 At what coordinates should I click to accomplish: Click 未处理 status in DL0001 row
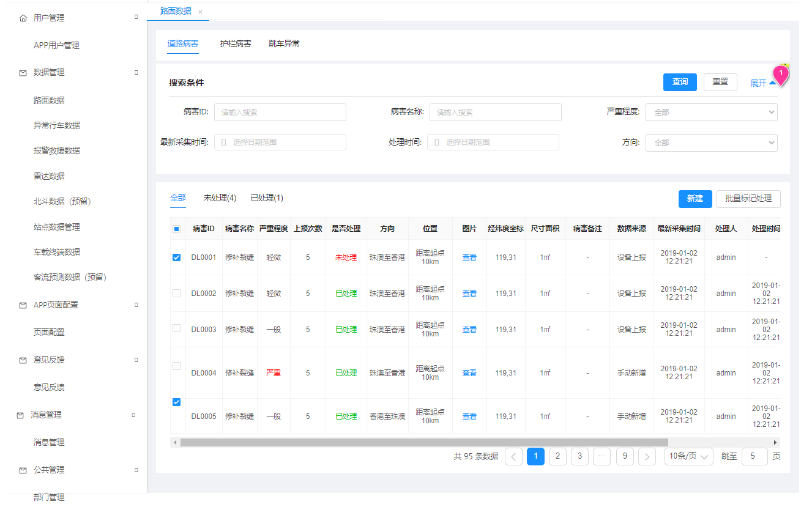coord(346,258)
